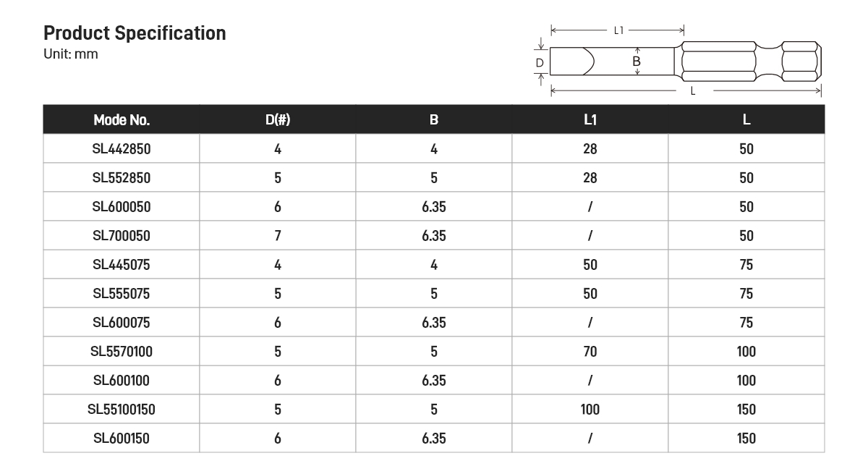Select the SL600150 model cell
This screenshot has width=868, height=474.
(122, 439)
